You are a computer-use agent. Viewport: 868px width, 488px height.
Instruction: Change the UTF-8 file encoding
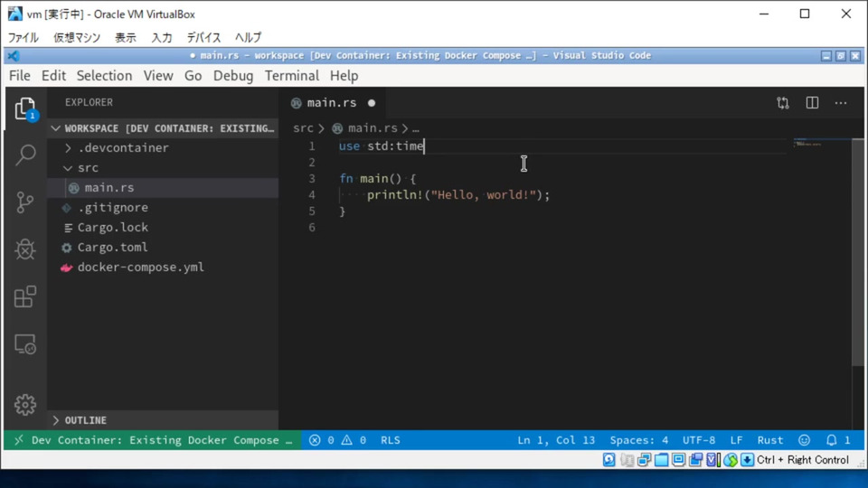click(699, 440)
